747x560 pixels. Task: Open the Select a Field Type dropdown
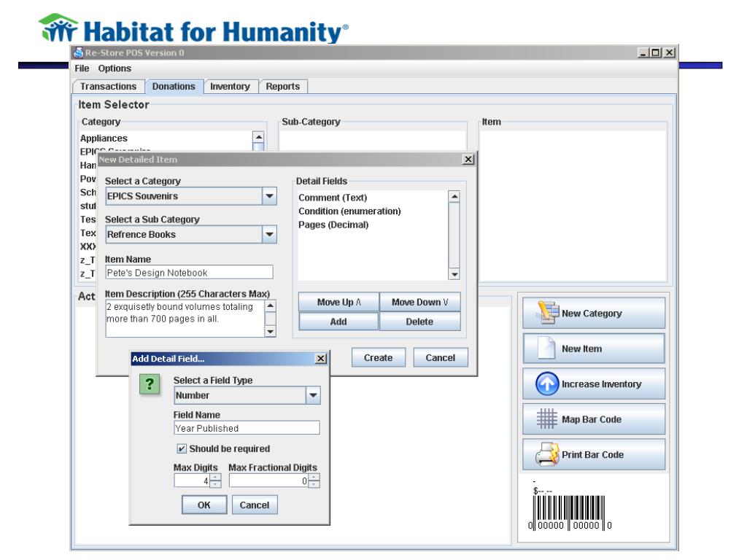click(313, 395)
